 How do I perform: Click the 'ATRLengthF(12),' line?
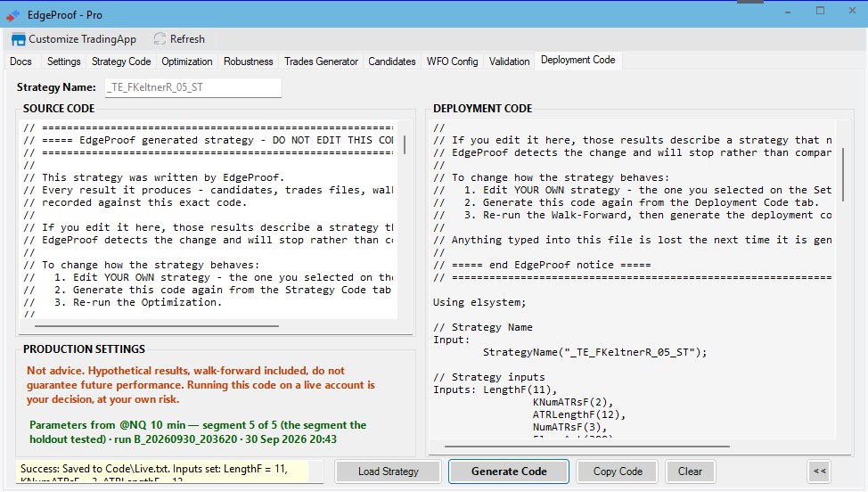(579, 414)
